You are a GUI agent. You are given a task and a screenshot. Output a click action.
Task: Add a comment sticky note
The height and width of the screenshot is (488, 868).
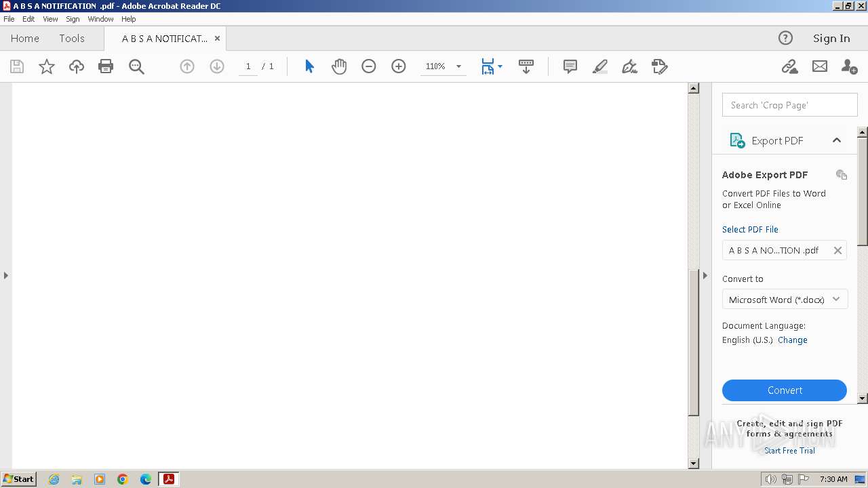570,66
